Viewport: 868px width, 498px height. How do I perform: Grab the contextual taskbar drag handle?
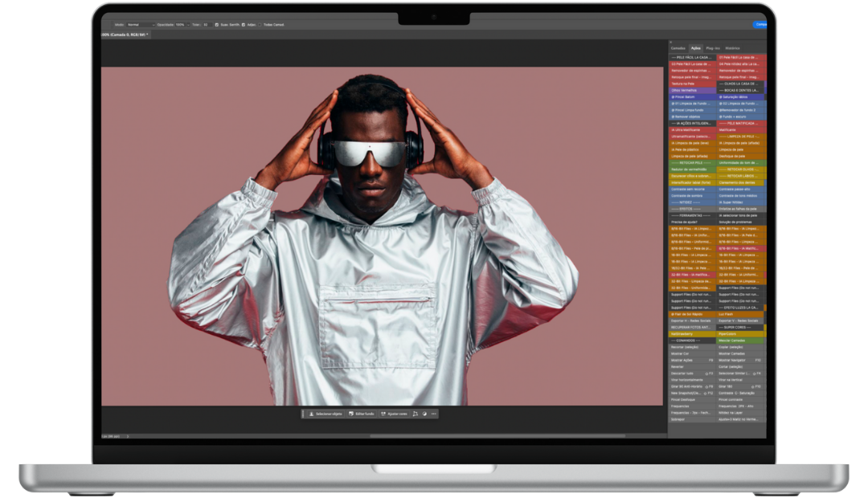click(x=303, y=414)
